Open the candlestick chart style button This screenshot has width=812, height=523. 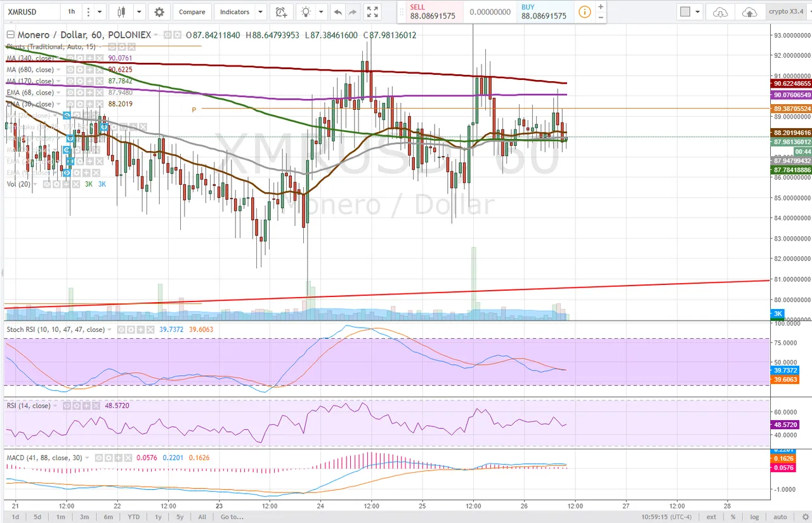122,12
